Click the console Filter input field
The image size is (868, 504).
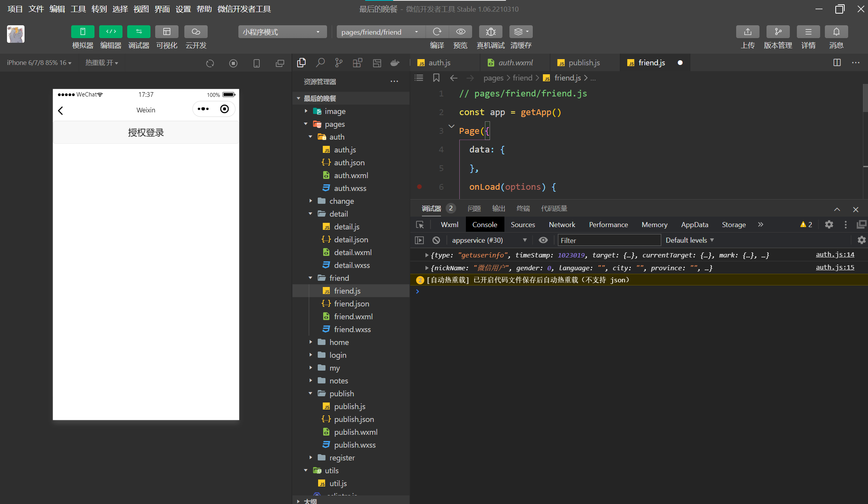point(609,240)
